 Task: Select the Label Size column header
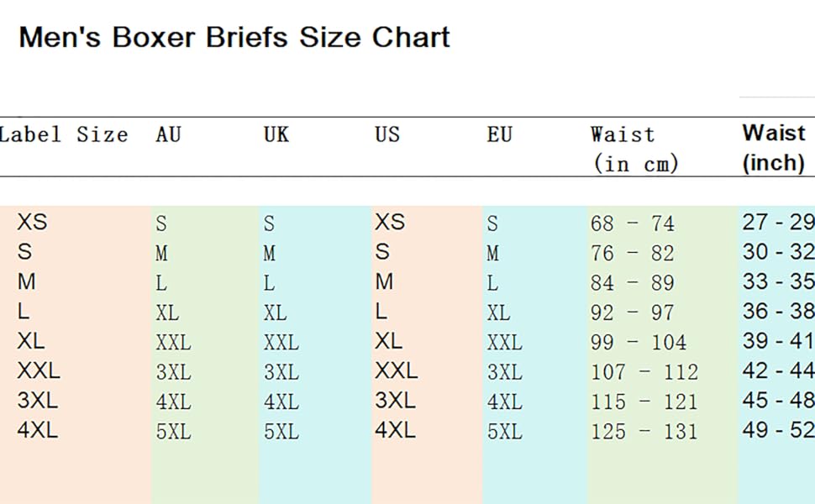pyautogui.click(x=63, y=135)
